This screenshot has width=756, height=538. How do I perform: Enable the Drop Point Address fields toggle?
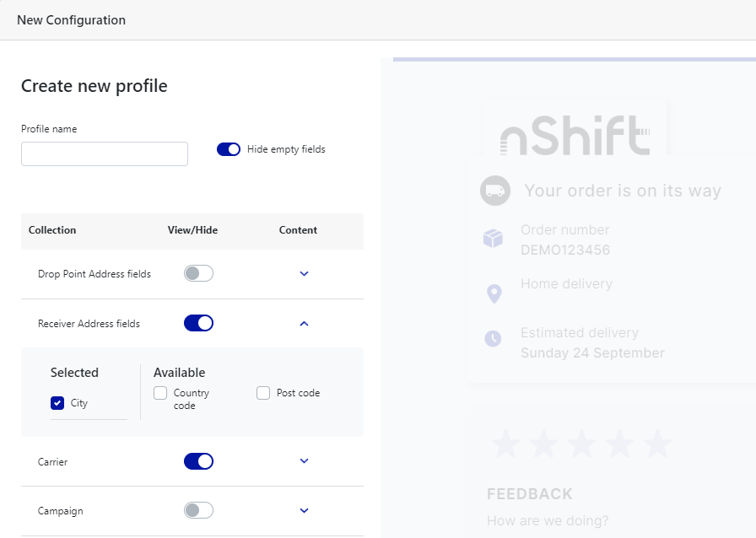[x=198, y=273]
